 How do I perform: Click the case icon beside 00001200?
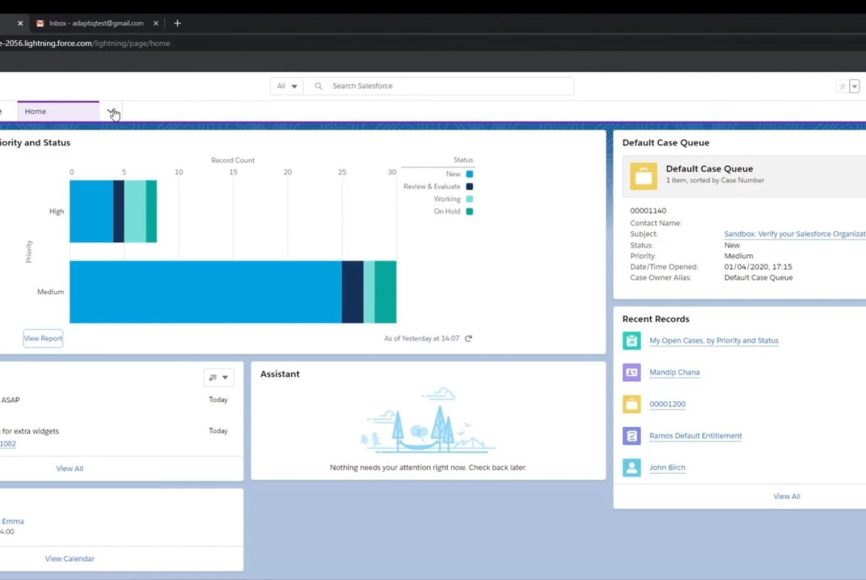pos(631,404)
